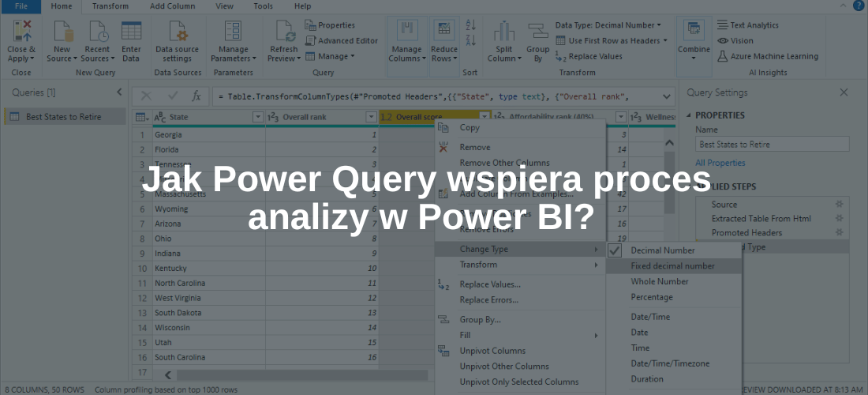Open Promoted Headers step settings gear
Image resolution: width=868 pixels, height=395 pixels.
(840, 232)
